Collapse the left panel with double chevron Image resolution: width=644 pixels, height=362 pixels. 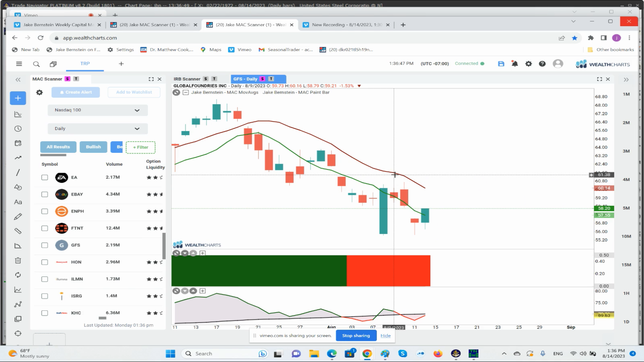click(x=18, y=79)
